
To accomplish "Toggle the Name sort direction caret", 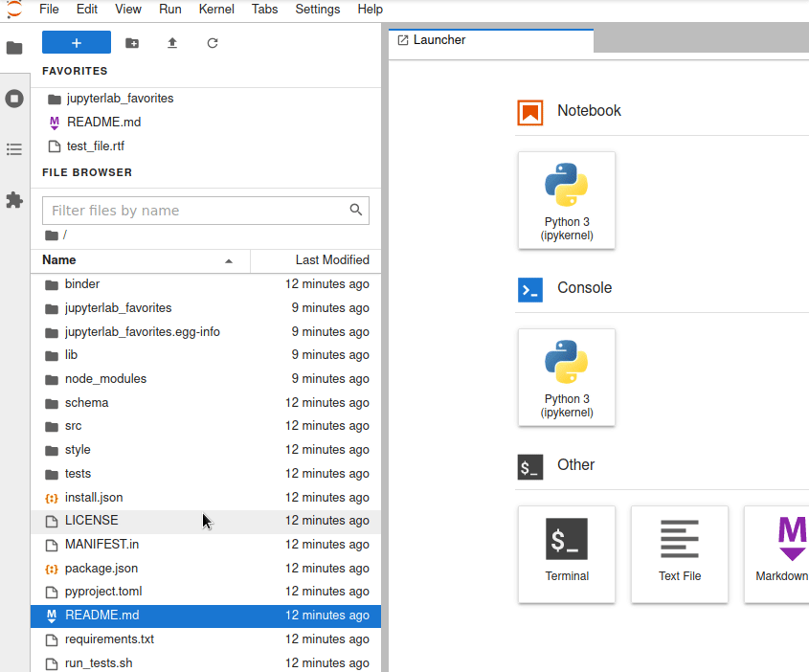I will pos(229,261).
